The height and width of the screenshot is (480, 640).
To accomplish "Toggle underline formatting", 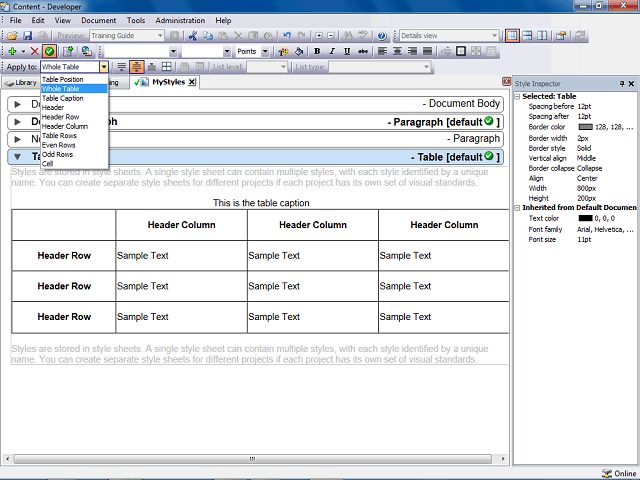I will [347, 51].
